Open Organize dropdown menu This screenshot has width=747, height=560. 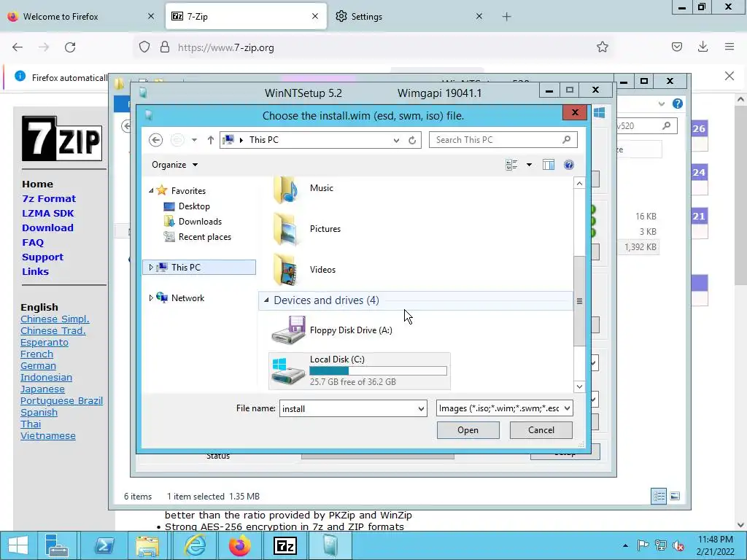tap(174, 165)
